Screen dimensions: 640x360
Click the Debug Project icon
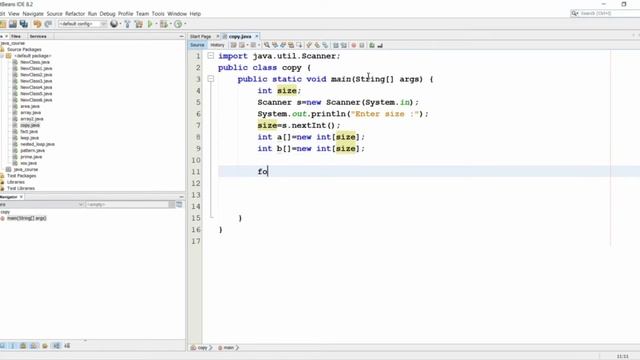click(164, 24)
